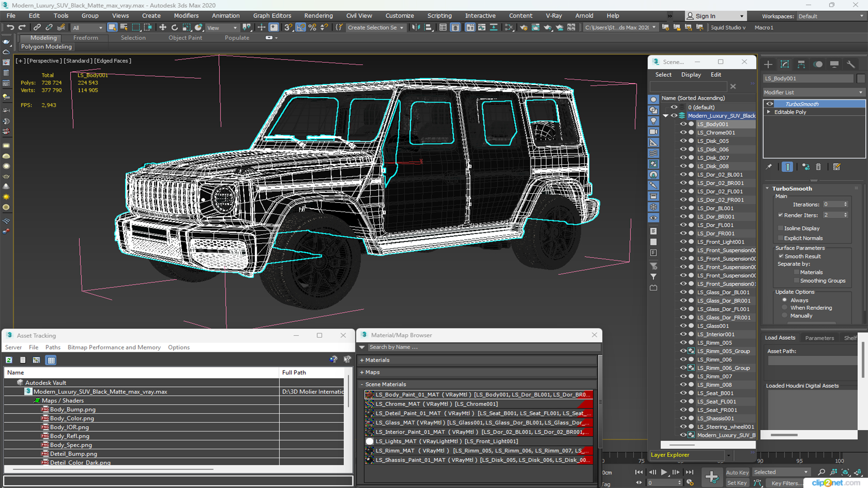The height and width of the screenshot is (488, 868).
Task: Open the Rendering menu
Action: click(x=318, y=15)
